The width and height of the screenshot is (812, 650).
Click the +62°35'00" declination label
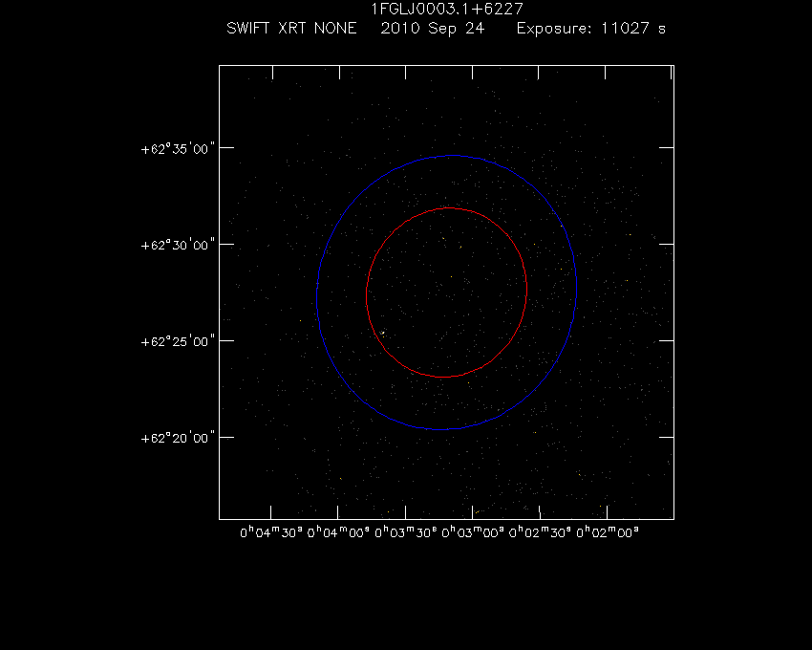point(178,149)
